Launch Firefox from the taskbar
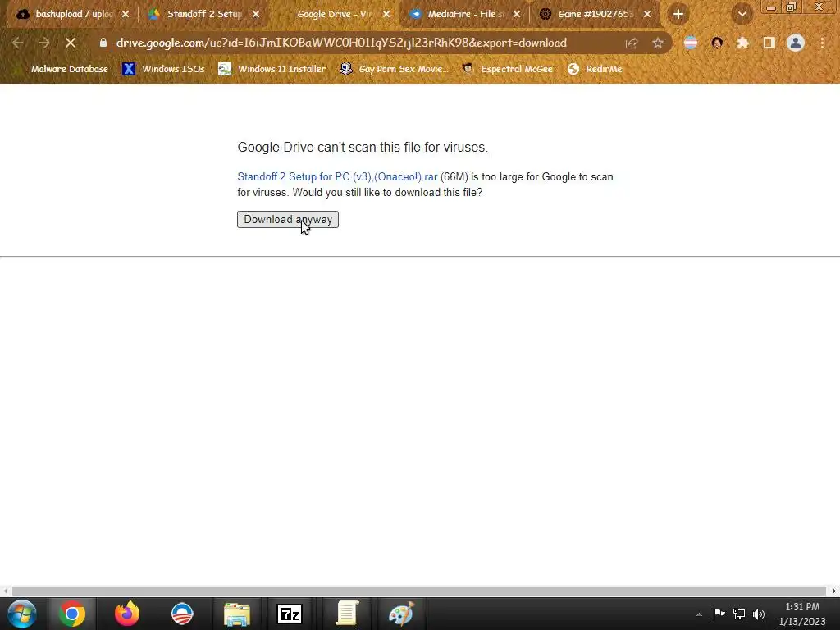This screenshot has height=630, width=840. click(127, 614)
